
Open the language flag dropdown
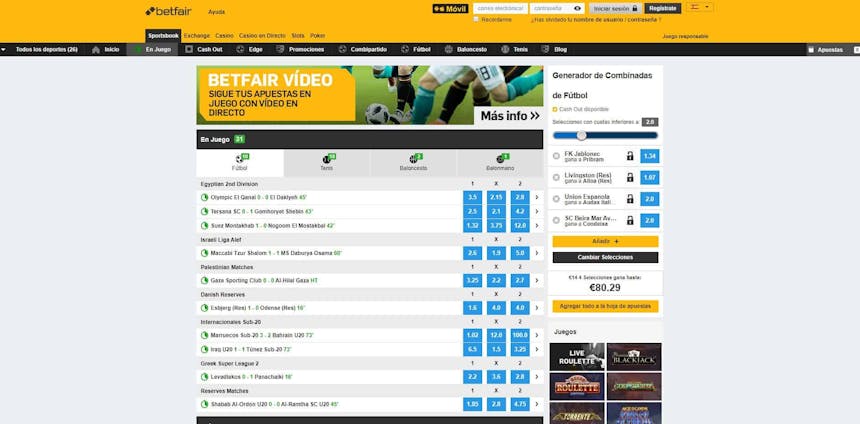click(700, 8)
